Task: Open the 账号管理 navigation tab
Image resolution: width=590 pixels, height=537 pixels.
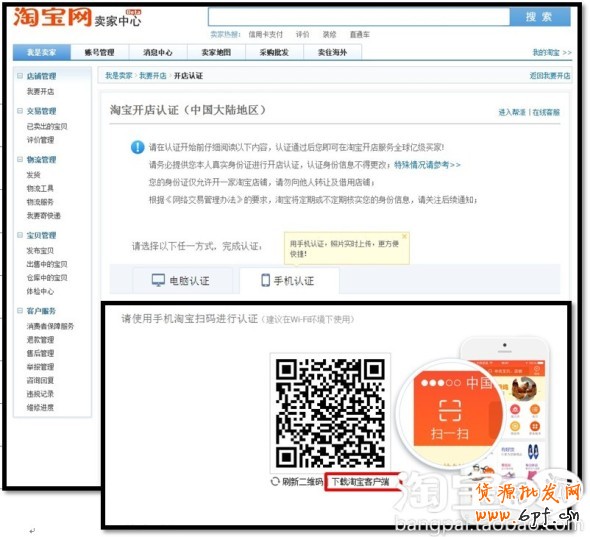Action: click(x=99, y=52)
